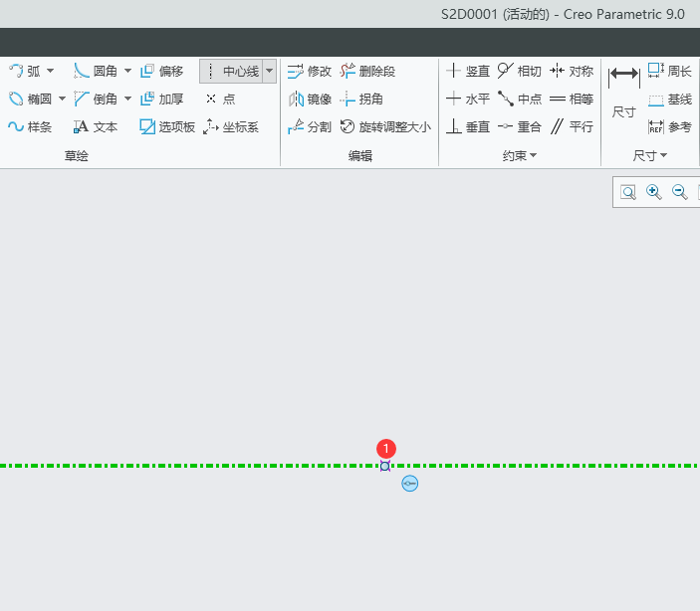Select the Offset (偏移) tool

point(161,71)
